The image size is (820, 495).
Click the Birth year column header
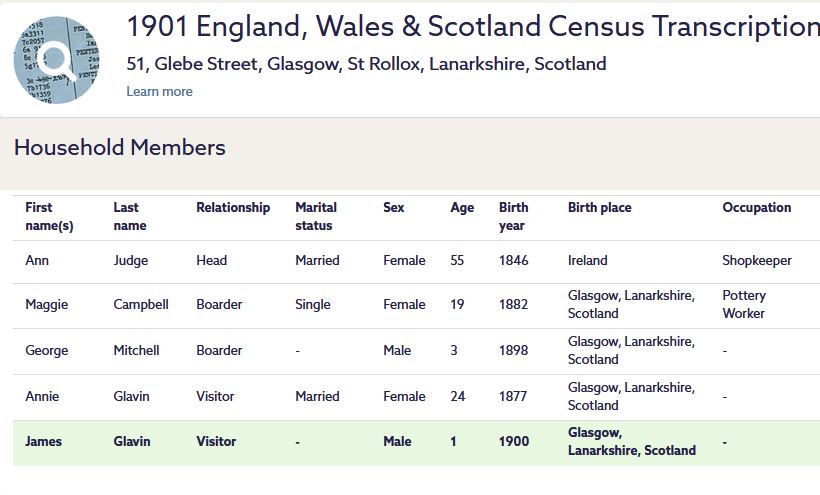[x=514, y=216]
